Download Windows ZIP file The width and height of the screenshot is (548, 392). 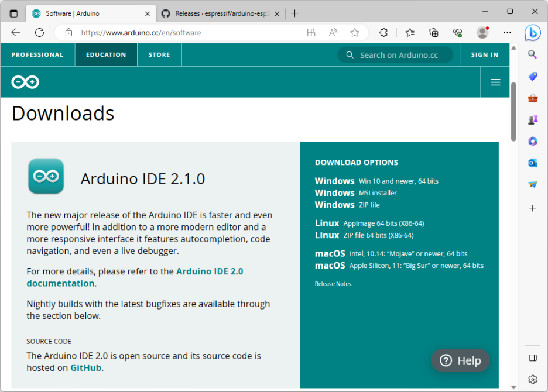point(347,205)
